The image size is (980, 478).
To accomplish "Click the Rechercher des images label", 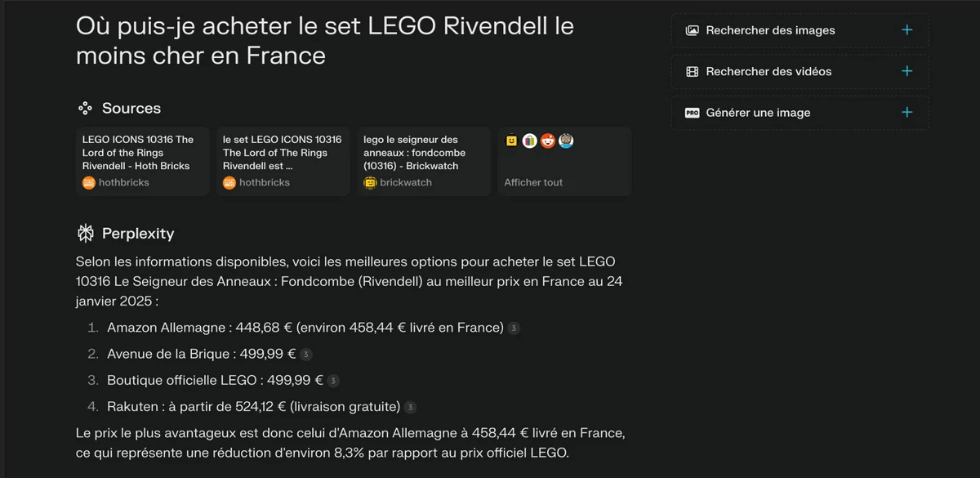I will pyautogui.click(x=770, y=30).
